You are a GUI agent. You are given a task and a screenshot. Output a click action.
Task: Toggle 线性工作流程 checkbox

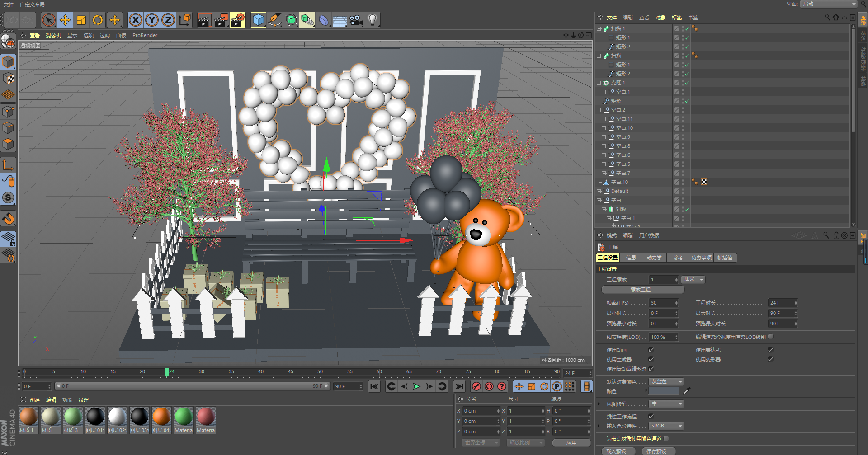(x=651, y=416)
